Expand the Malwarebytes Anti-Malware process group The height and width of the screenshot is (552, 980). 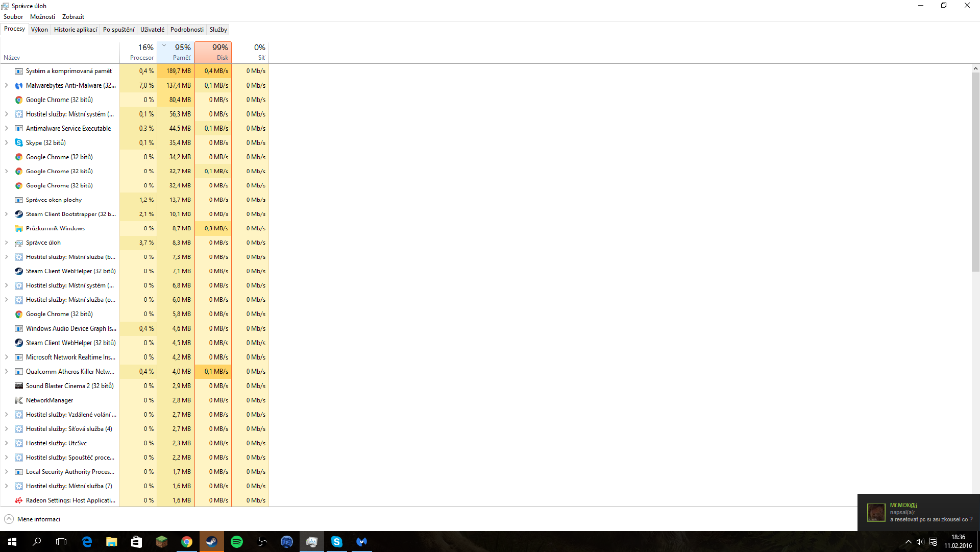7,86
